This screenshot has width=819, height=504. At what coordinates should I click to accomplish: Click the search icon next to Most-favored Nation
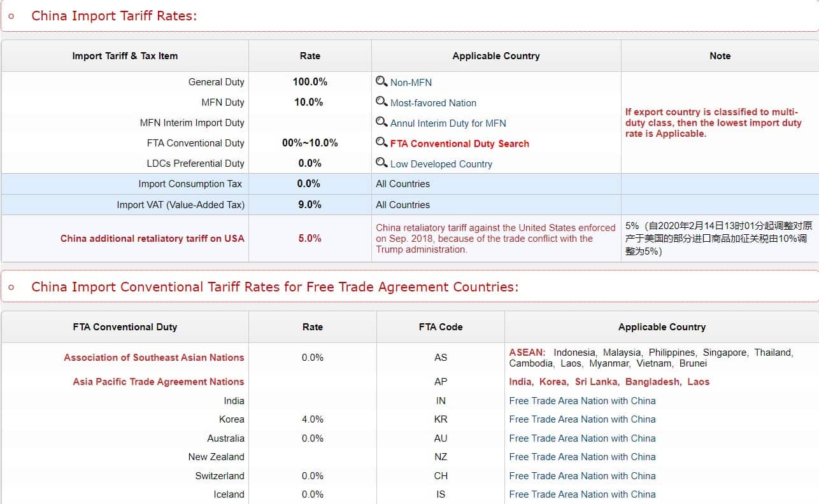(381, 102)
